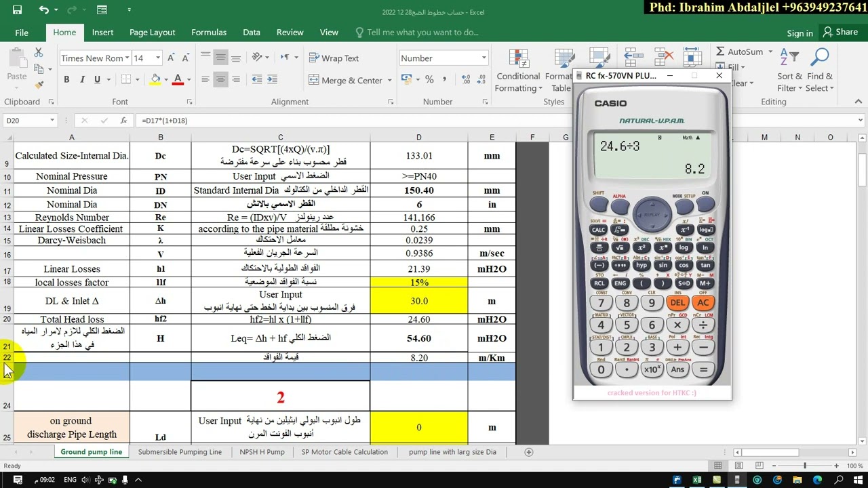Open the File menu
This screenshot has height=488, width=868.
pos(22,33)
